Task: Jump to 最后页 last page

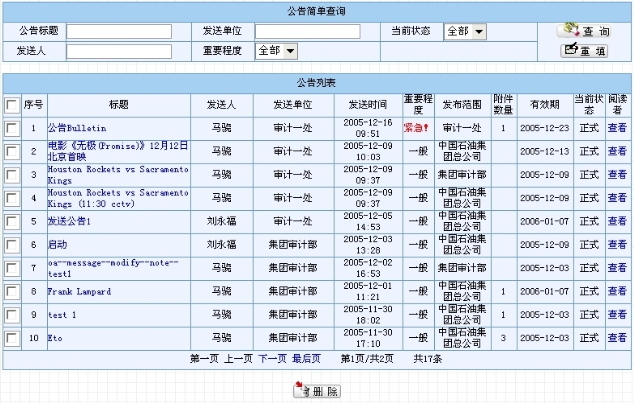Action: pos(306,358)
